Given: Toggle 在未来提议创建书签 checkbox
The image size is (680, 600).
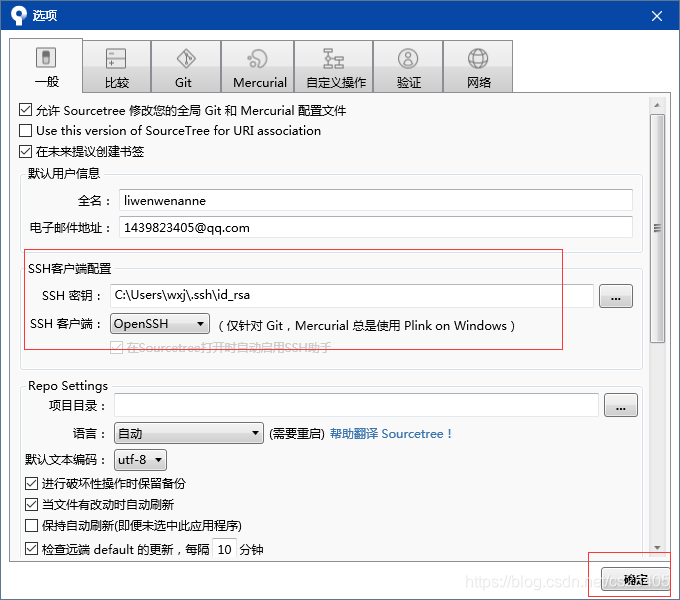Looking at the screenshot, I should click(x=26, y=151).
